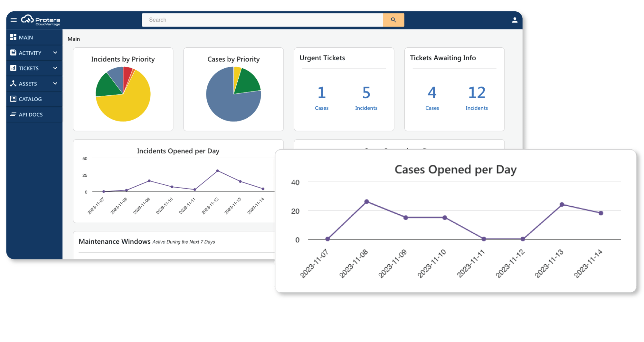Open the CATALOG list icon

pos(13,99)
